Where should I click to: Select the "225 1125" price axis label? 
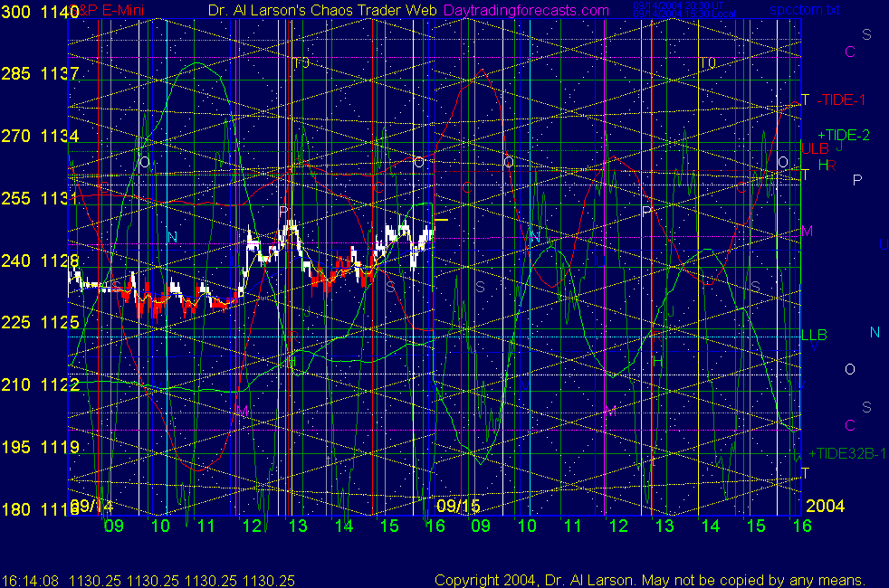40,322
